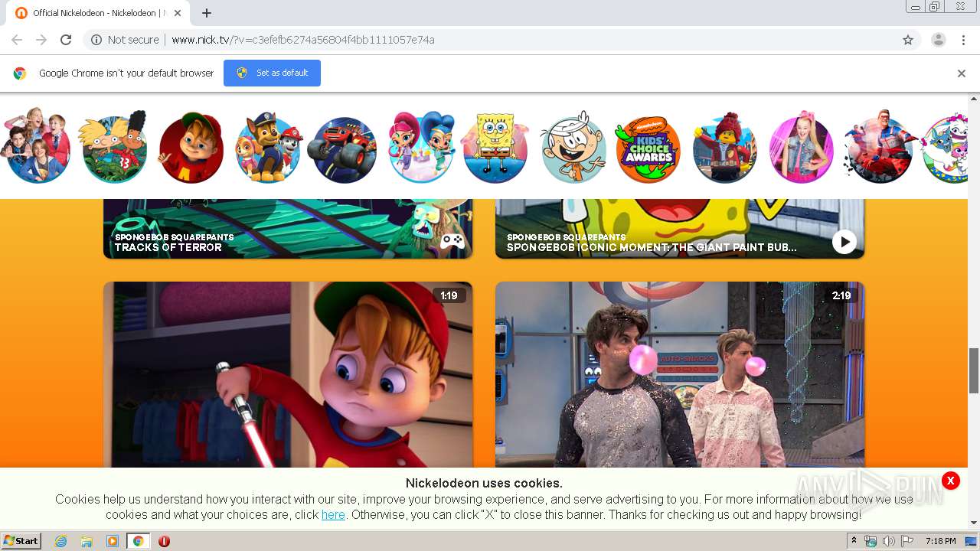Close the Official Nickelodeon tab
The image size is (980, 551).
(x=178, y=13)
